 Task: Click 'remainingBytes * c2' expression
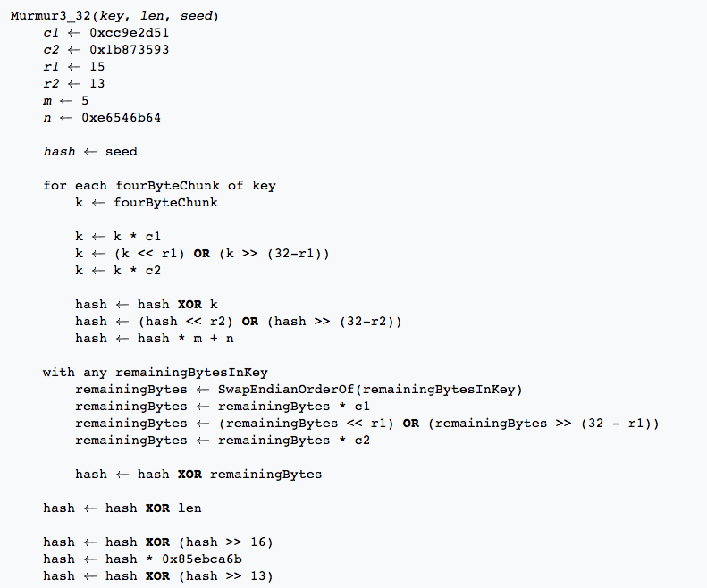[293, 441]
